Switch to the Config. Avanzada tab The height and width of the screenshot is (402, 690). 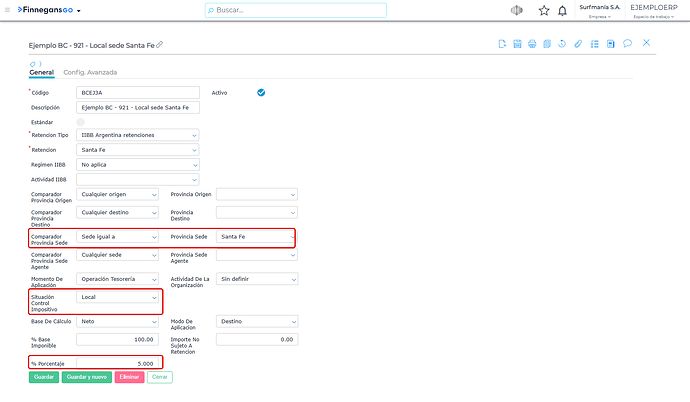pyautogui.click(x=90, y=72)
